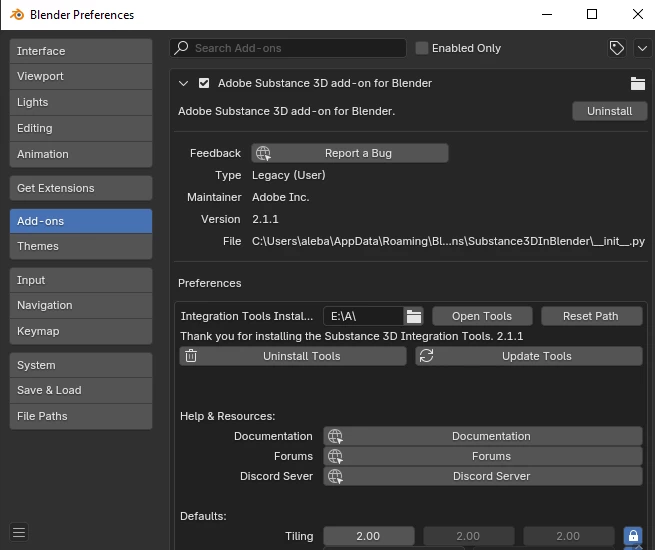Collapse the Adobe Substance 3D add-on panel
Viewport: 655px width, 550px height.
pyautogui.click(x=183, y=83)
